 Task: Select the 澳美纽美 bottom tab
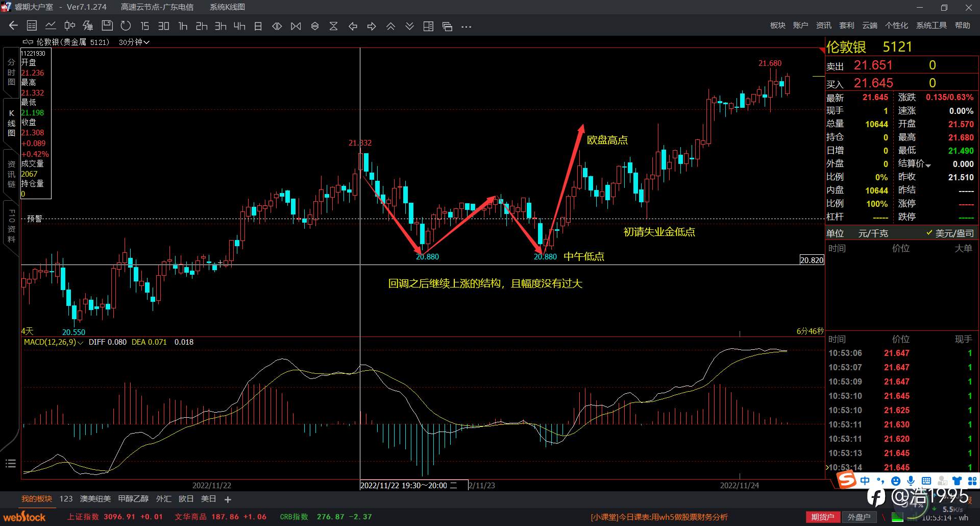coord(95,499)
